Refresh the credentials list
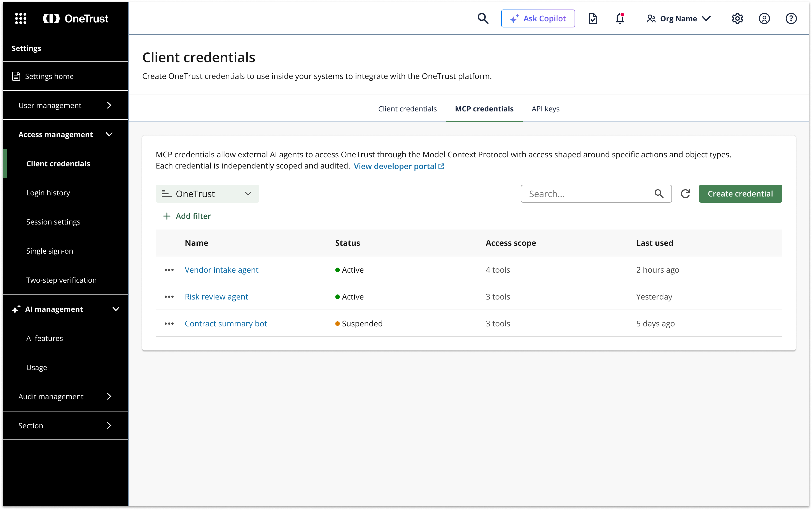Screen dimensions: 812x510 (685, 194)
